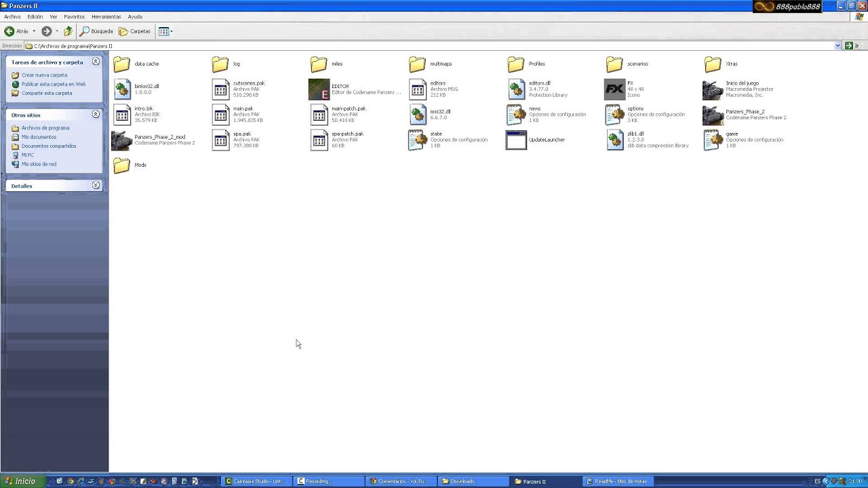The width and height of the screenshot is (868, 488).
Task: Select the intro.bik file
Action: click(137, 114)
